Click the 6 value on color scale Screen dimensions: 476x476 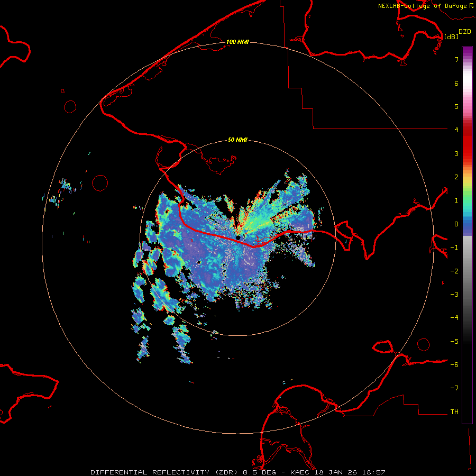coord(456,83)
